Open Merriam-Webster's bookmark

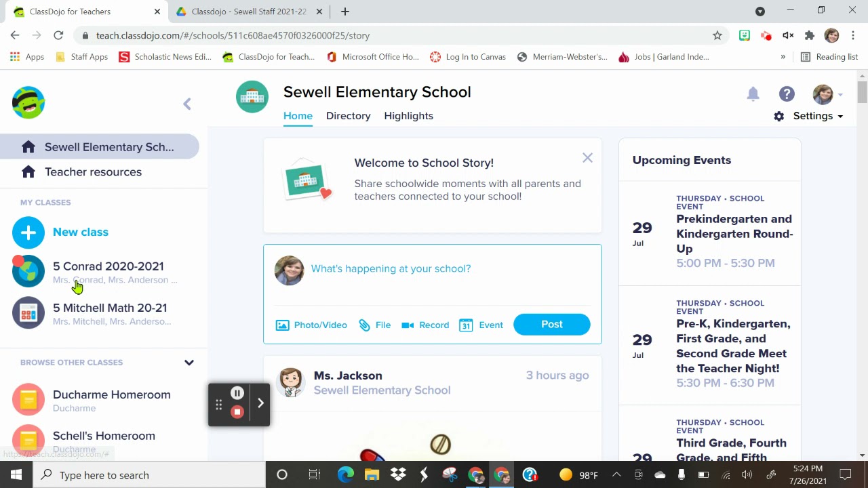click(x=562, y=57)
